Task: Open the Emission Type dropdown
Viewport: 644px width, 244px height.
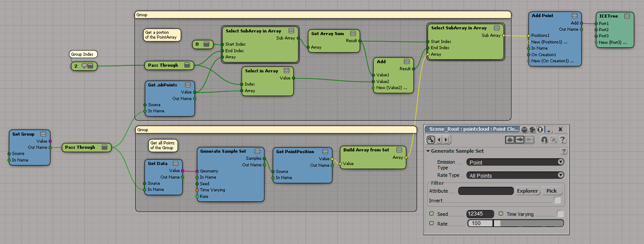Action: tap(515, 162)
